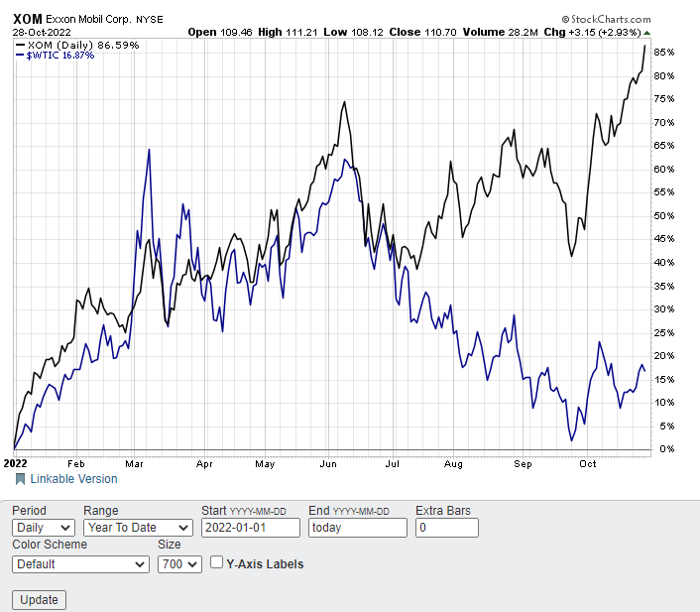Click the Close 110.70 value
The image size is (700, 612).
422,32
